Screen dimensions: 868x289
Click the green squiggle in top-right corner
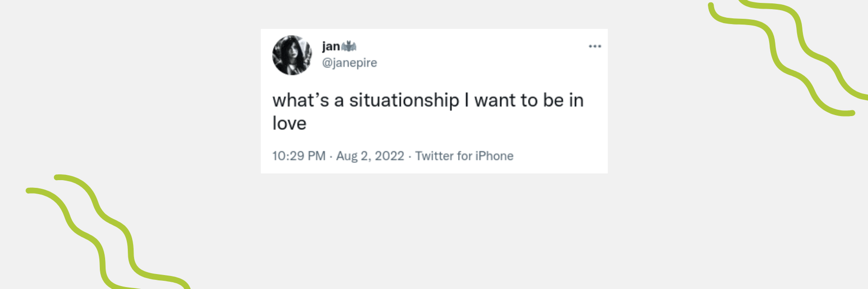(788, 57)
